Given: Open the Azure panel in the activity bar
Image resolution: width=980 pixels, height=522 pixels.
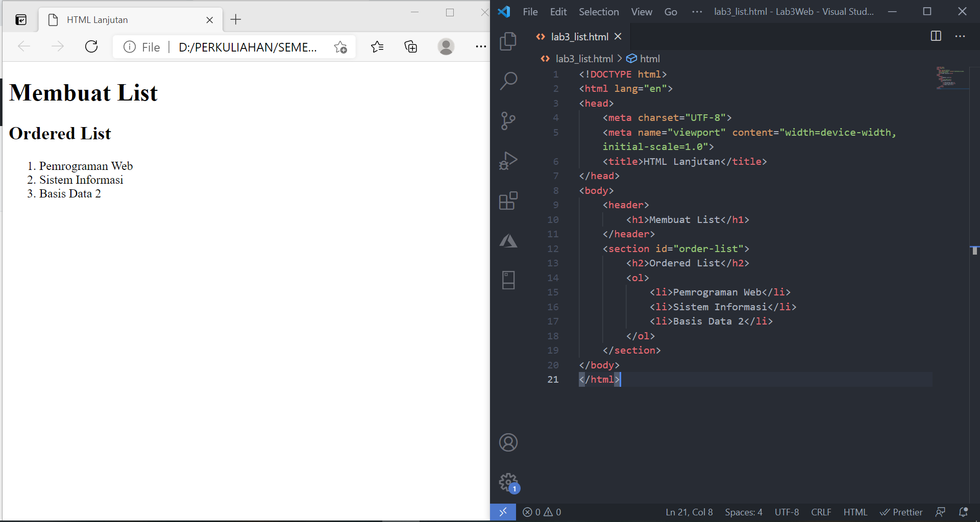Looking at the screenshot, I should click(508, 240).
